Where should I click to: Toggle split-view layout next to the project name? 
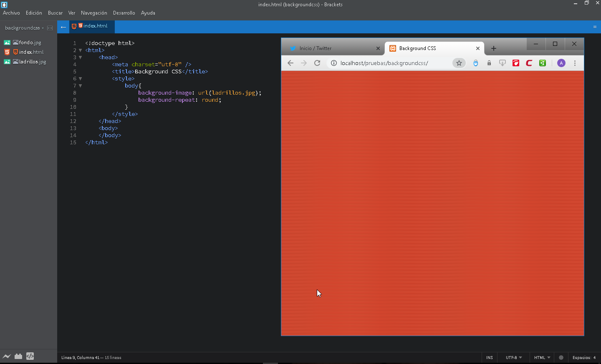pyautogui.click(x=50, y=28)
